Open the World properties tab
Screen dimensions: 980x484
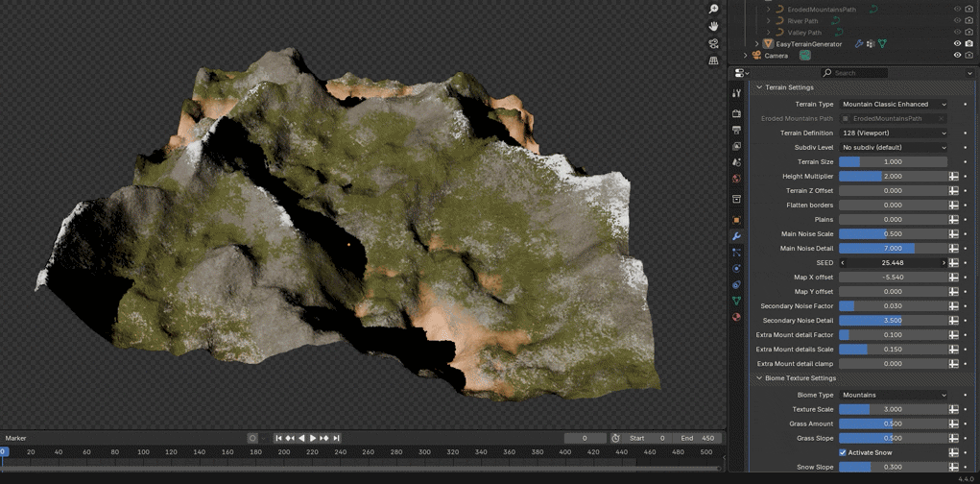736,179
